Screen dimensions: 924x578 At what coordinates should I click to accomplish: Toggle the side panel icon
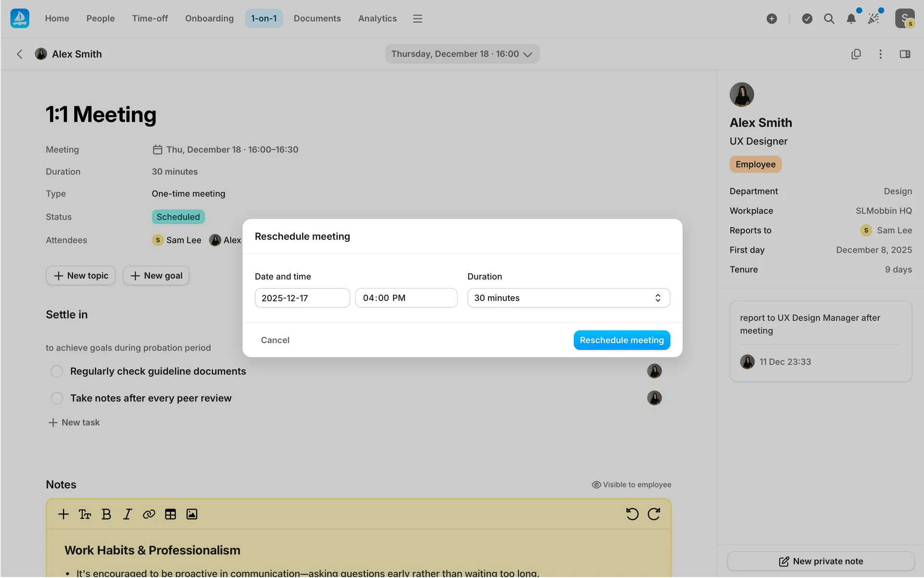[905, 54]
